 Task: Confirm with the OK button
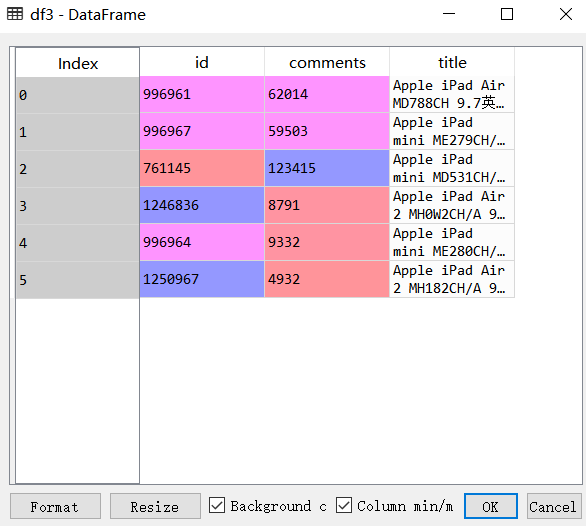tap(491, 506)
